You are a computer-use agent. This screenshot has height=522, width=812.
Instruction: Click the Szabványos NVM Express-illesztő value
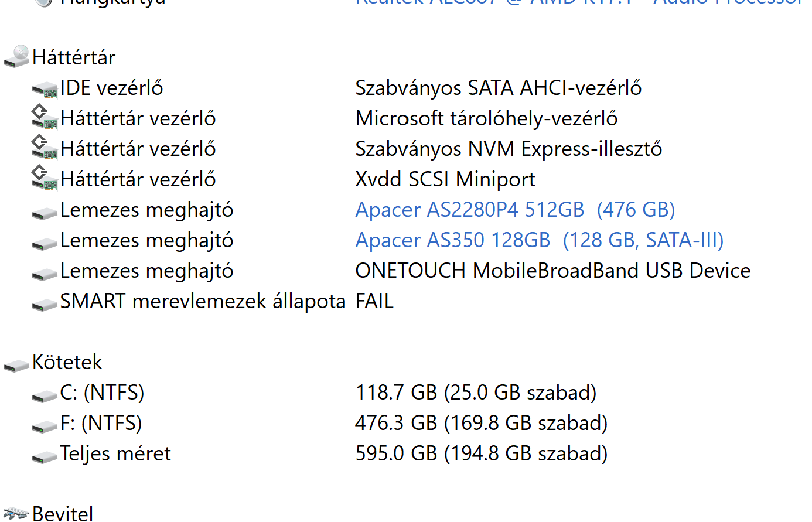pyautogui.click(x=508, y=149)
